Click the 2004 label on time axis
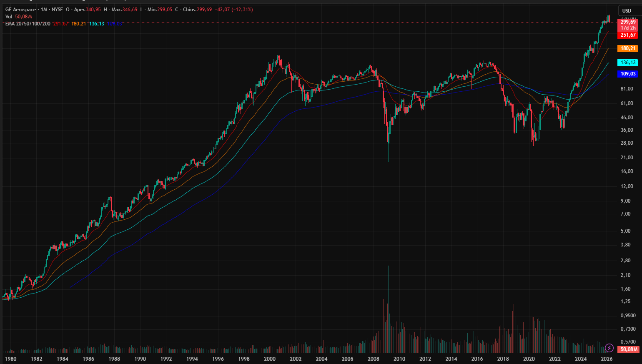 coord(322,359)
